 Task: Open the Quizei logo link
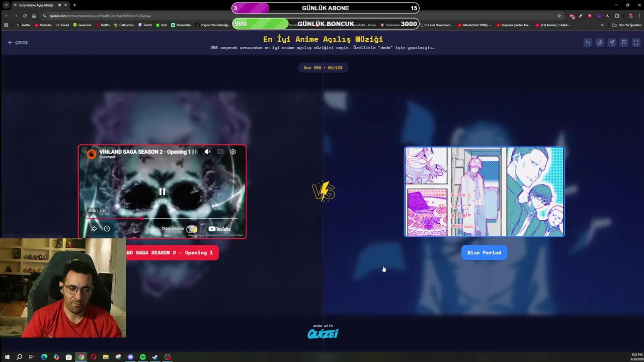coord(323,333)
